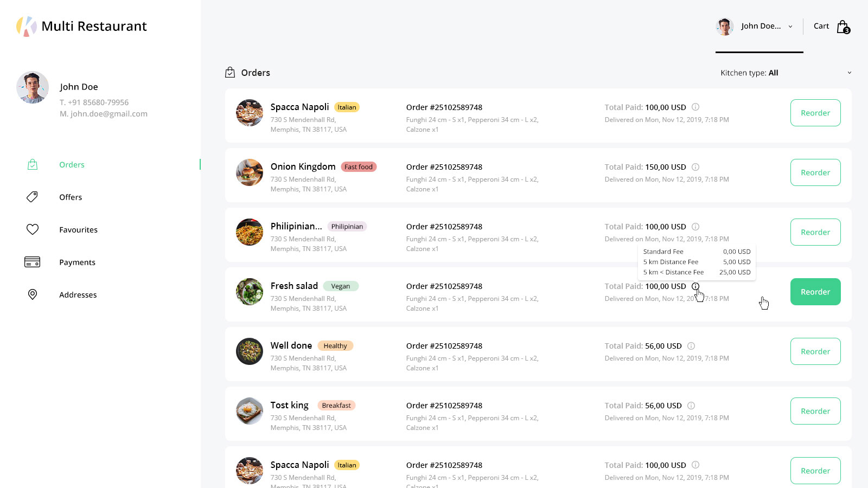
Task: Reorder the Philipinian order
Action: click(x=815, y=232)
